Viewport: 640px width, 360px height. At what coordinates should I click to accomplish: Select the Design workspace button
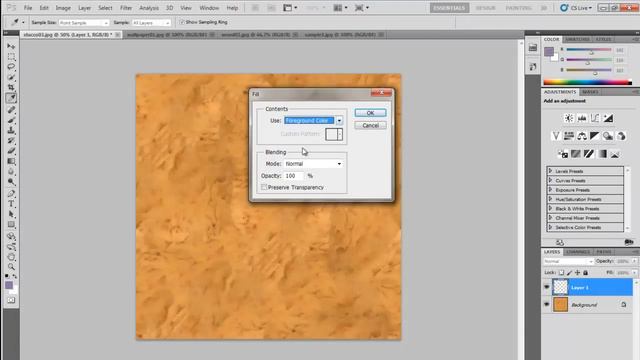[x=485, y=8]
